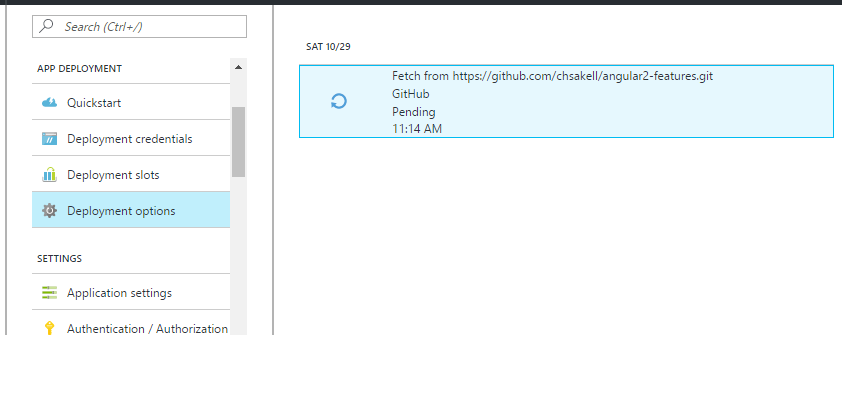The height and width of the screenshot is (411, 842).
Task: Click the Deployment slots bar chart icon
Action: [49, 175]
